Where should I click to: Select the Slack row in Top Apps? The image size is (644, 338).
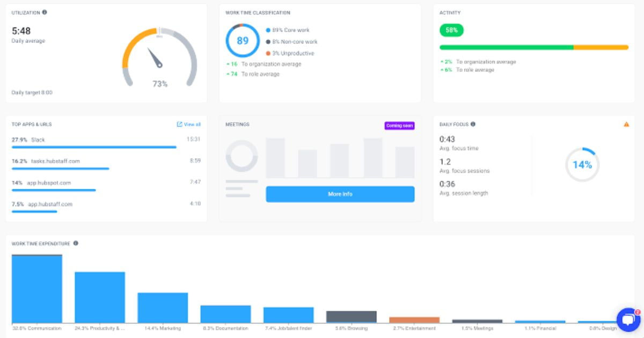click(x=106, y=142)
